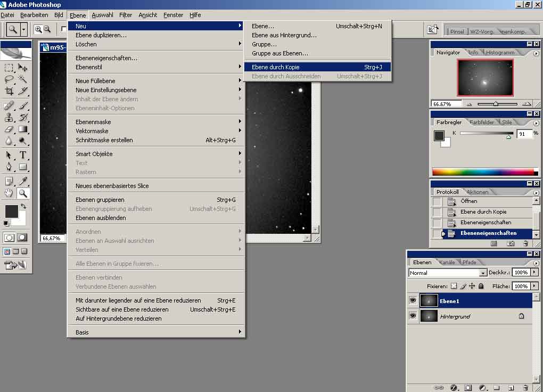Choose Auf Hintergrundebene reduzieren
This screenshot has height=392, width=543.
(155, 318)
